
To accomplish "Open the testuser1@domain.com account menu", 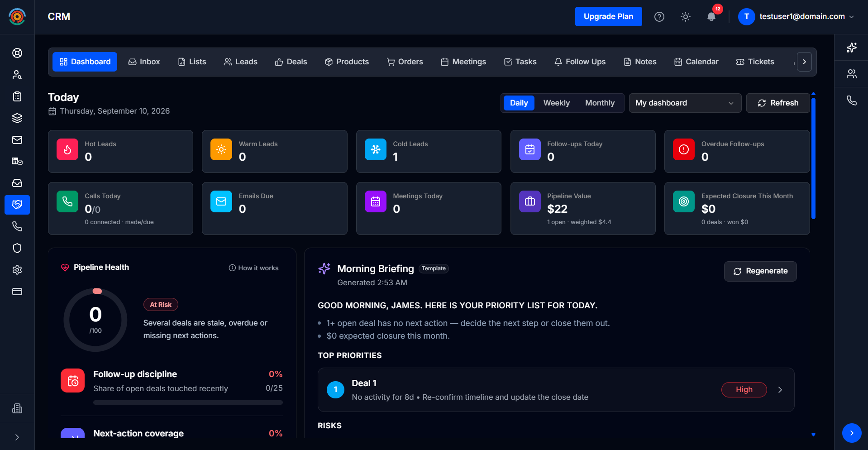I will pos(796,17).
